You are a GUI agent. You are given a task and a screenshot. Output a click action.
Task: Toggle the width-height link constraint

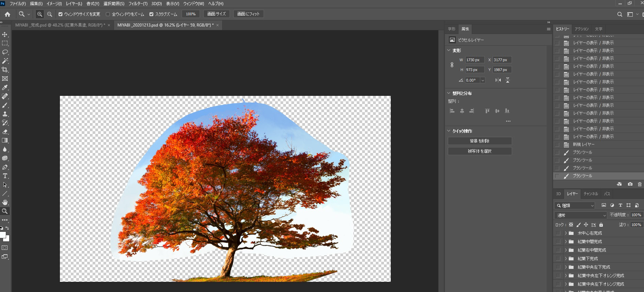452,65
